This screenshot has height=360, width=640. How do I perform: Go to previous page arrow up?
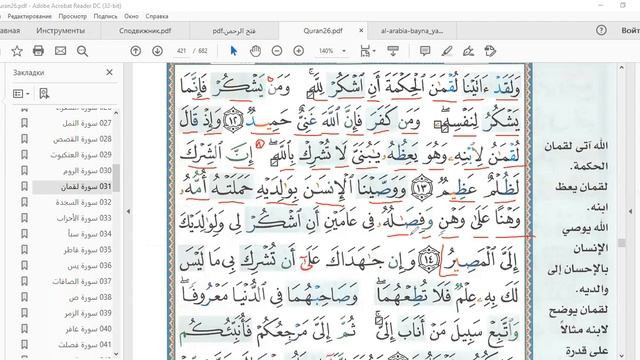coord(136,51)
